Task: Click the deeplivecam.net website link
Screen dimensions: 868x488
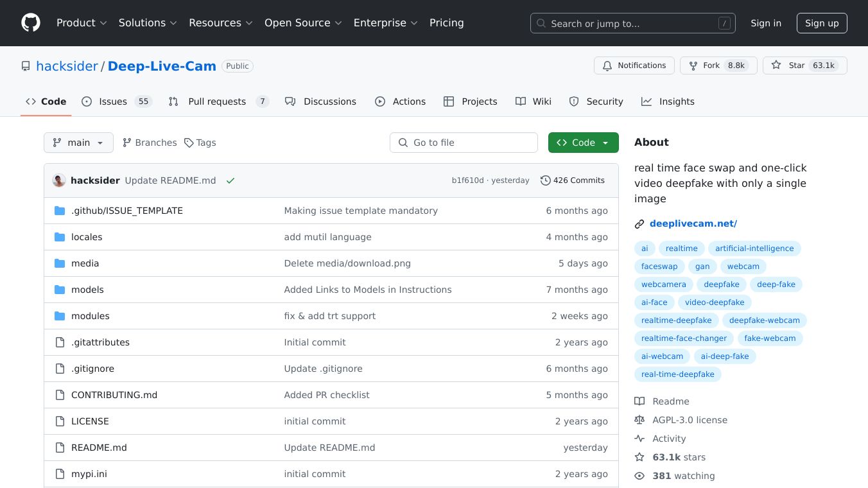Action: click(x=693, y=223)
